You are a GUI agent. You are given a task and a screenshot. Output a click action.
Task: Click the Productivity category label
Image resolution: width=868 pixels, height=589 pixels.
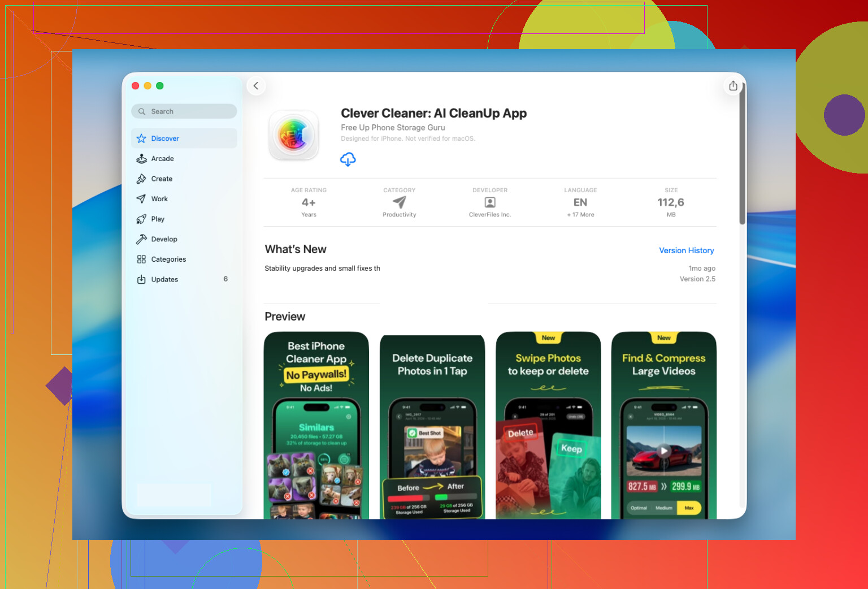400,215
